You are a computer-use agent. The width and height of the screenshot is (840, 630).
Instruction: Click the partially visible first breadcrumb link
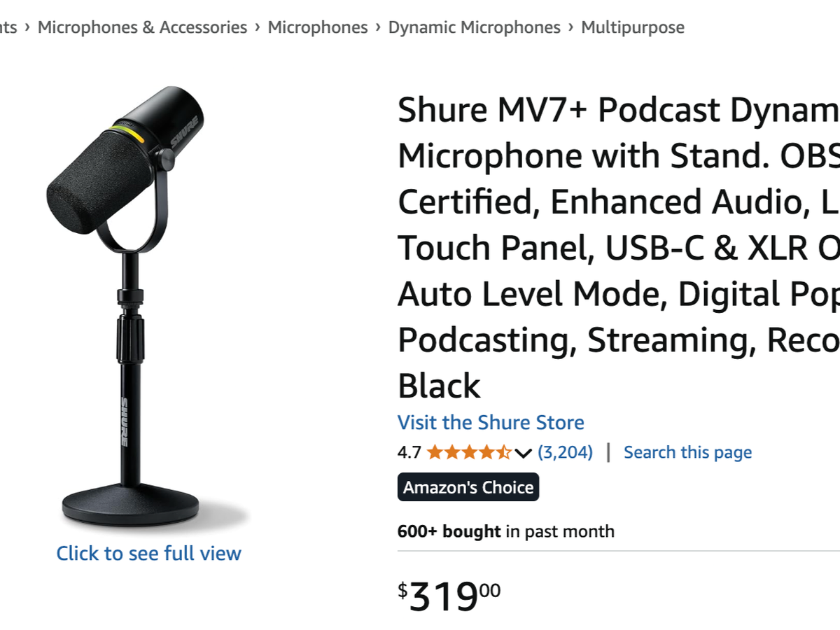coord(8,27)
